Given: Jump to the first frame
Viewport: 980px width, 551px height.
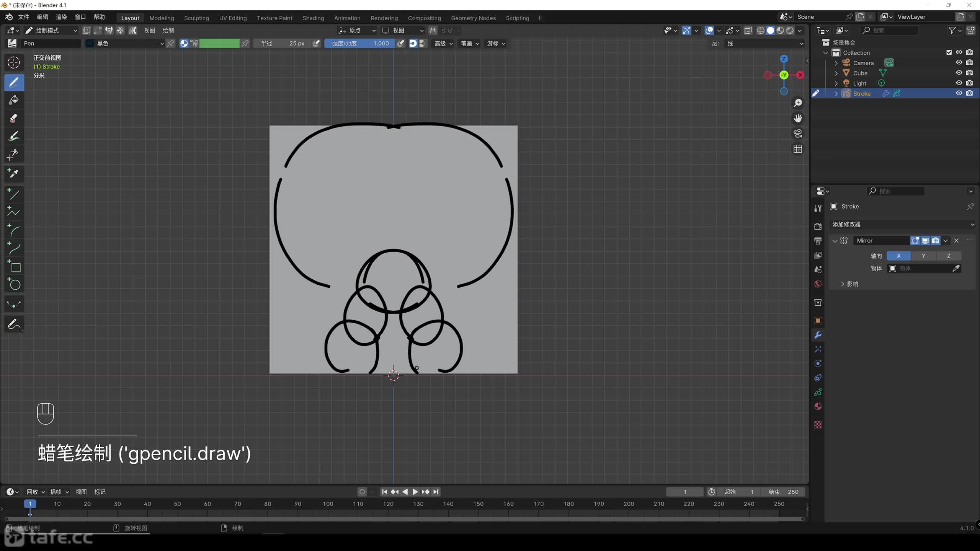Looking at the screenshot, I should click(x=384, y=492).
